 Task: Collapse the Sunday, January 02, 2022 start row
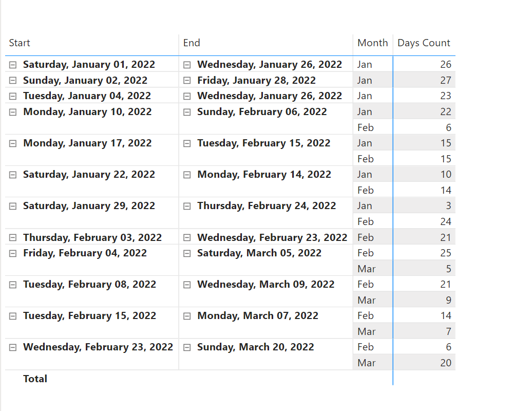coord(12,81)
